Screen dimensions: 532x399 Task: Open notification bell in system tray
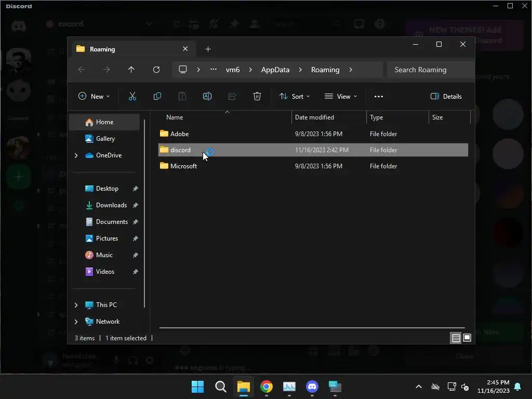coord(518,387)
